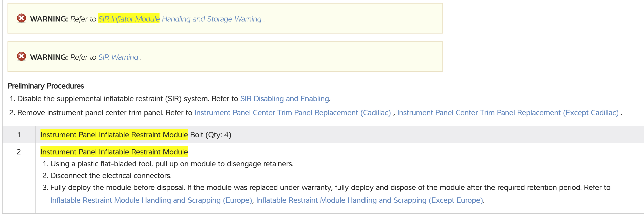Open Module Handling and Scrapping (Except Europe) link
This screenshot has width=644, height=214.
(x=369, y=200)
